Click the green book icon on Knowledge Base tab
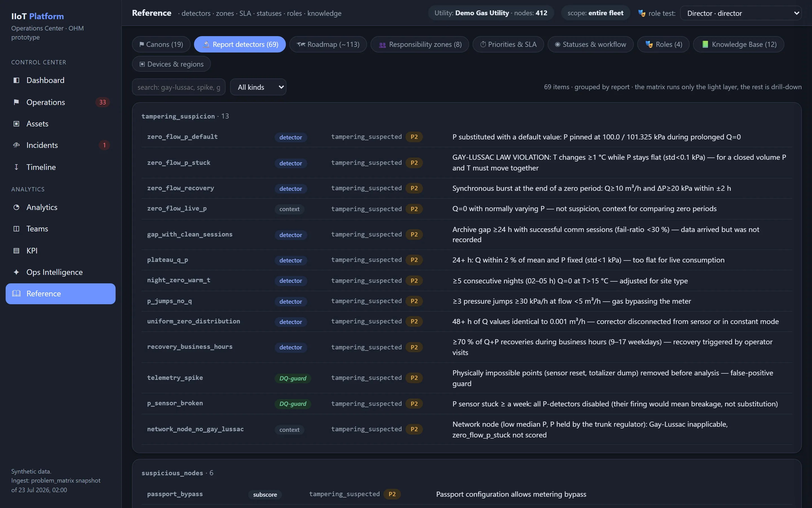This screenshot has width=812, height=508. 705,44
